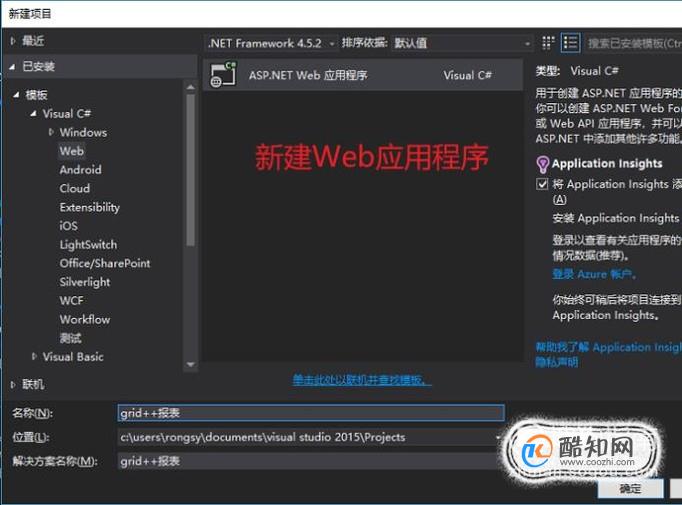The height and width of the screenshot is (505, 682).
Task: Switch to small icons grid view
Action: pos(548,43)
